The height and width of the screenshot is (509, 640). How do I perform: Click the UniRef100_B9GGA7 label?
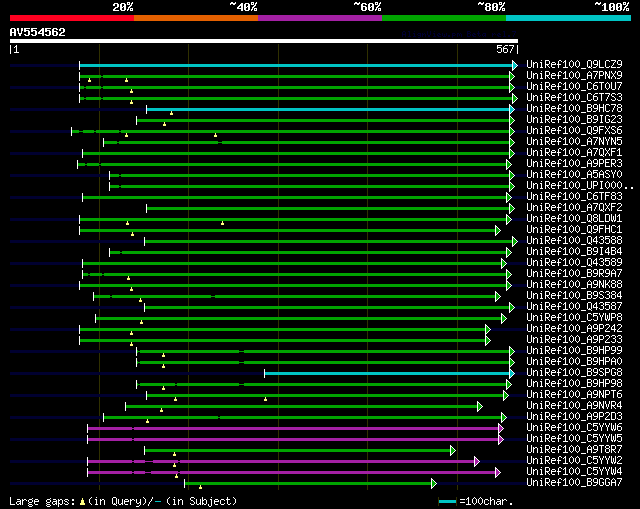pyautogui.click(x=574, y=483)
